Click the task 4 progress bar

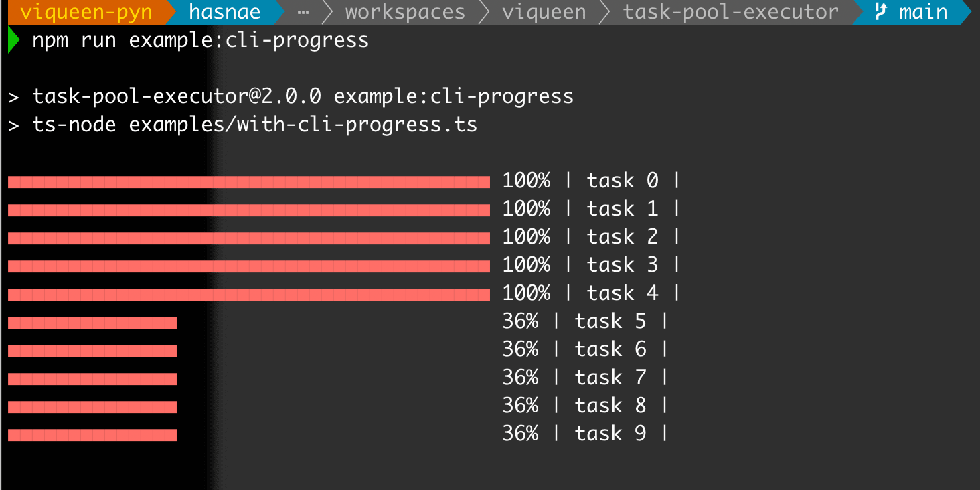click(x=249, y=295)
